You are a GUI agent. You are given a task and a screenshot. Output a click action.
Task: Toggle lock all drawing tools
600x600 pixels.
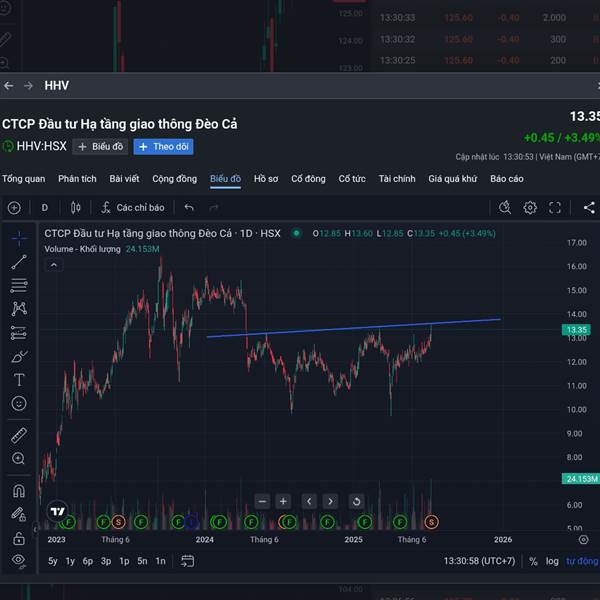pos(19,538)
